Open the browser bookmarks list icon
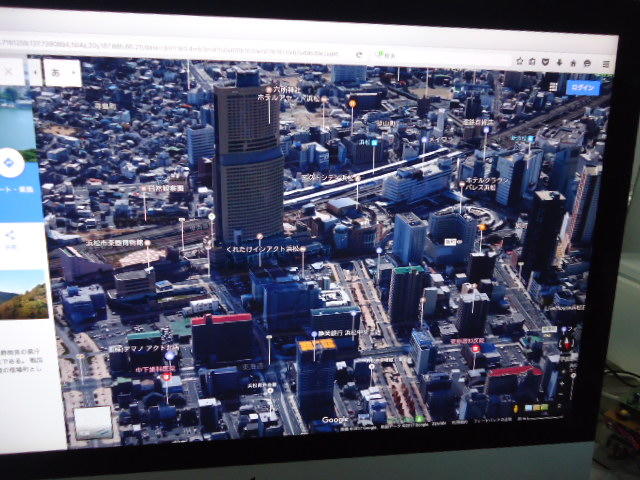Image resolution: width=640 pixels, height=480 pixels. point(532,62)
